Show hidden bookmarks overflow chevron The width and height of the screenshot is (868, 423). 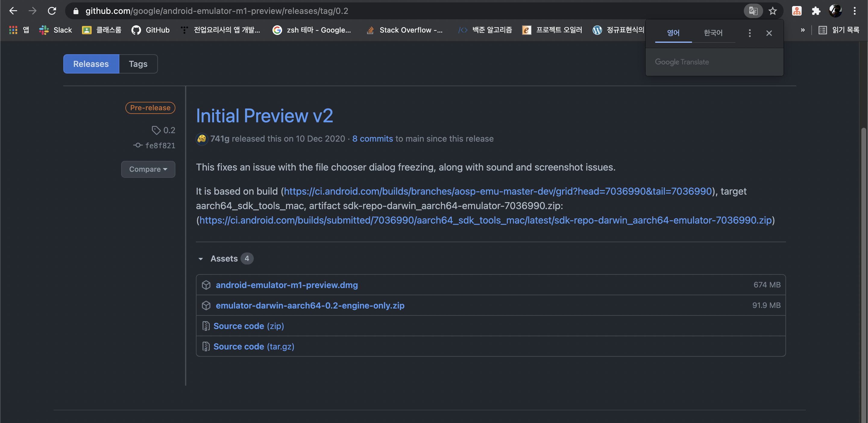803,30
